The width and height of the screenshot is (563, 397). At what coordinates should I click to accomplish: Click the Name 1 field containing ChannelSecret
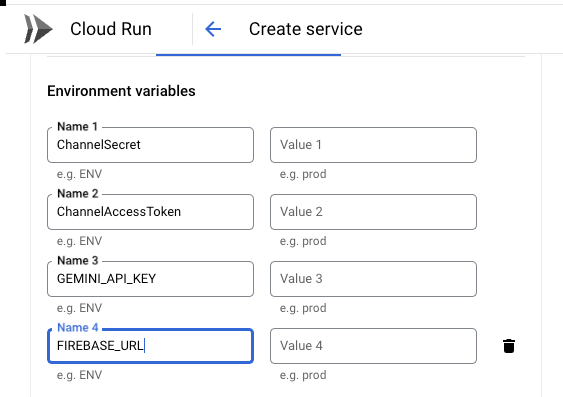150,145
